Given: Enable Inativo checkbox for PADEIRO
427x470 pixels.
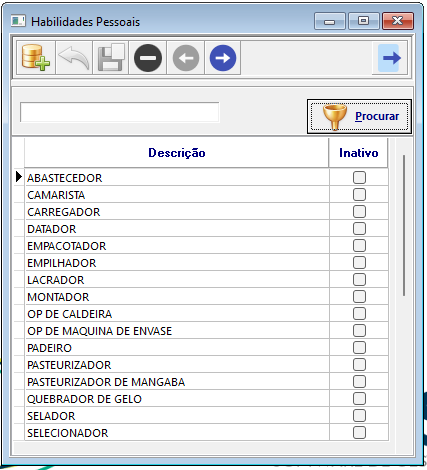Looking at the screenshot, I should click(x=359, y=348).
